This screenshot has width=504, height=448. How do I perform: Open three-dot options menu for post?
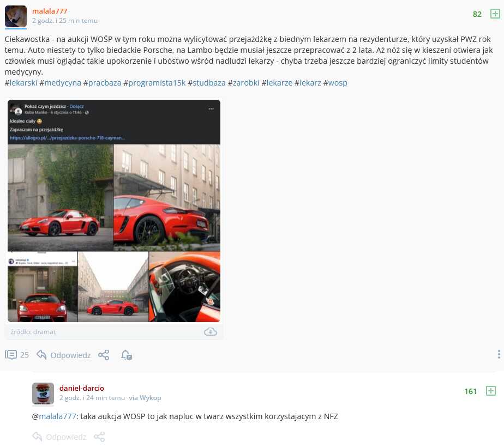click(499, 354)
